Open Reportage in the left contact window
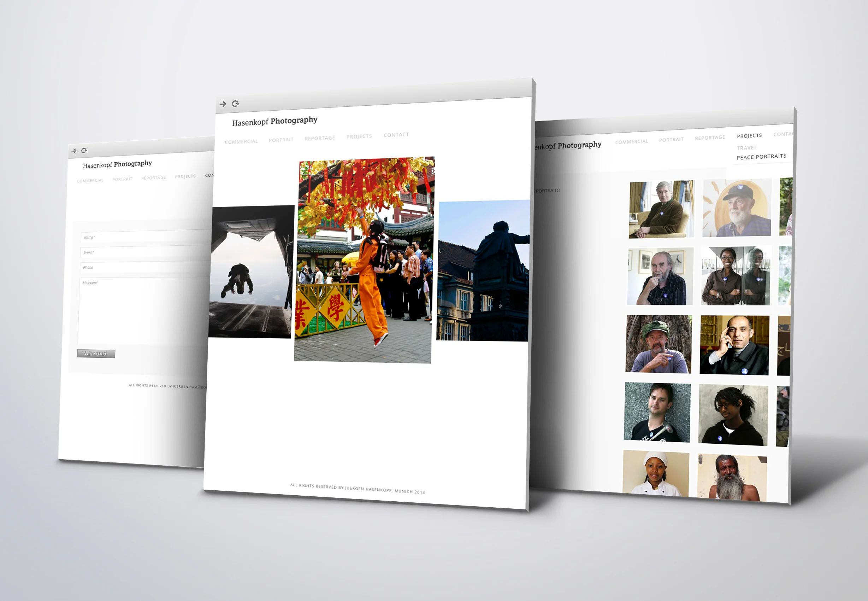This screenshot has height=601, width=868. (x=154, y=178)
